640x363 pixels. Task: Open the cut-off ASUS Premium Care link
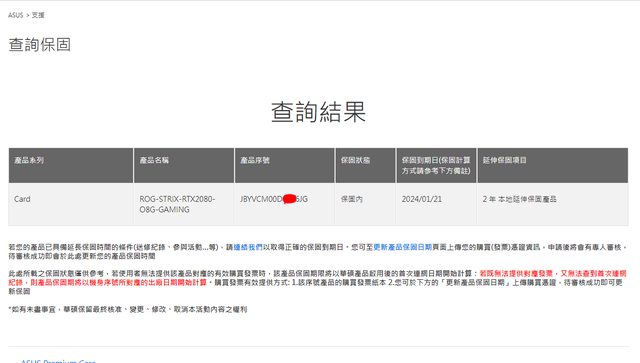[58, 361]
